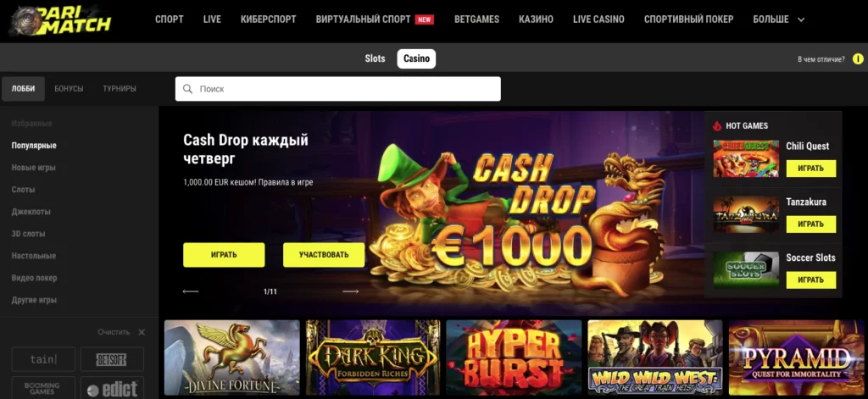Select the edict provider logo
Screen dimensions: 868x399
tap(112, 389)
